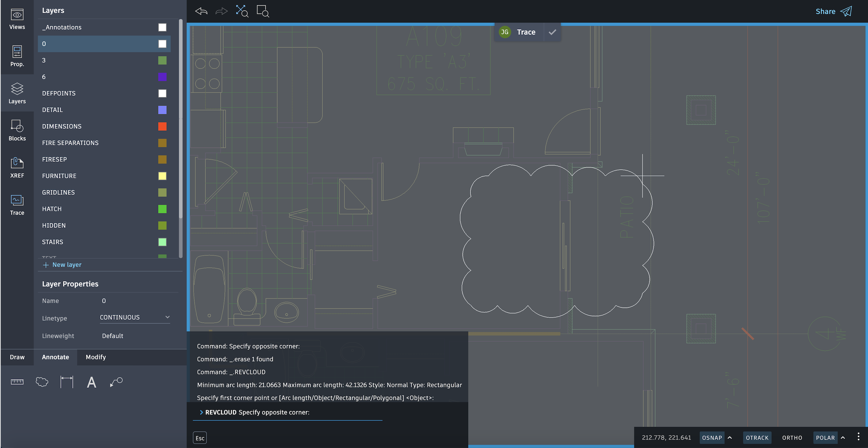Viewport: 868px width, 448px height.
Task: Select layer 0 color swatch
Action: [x=162, y=43]
